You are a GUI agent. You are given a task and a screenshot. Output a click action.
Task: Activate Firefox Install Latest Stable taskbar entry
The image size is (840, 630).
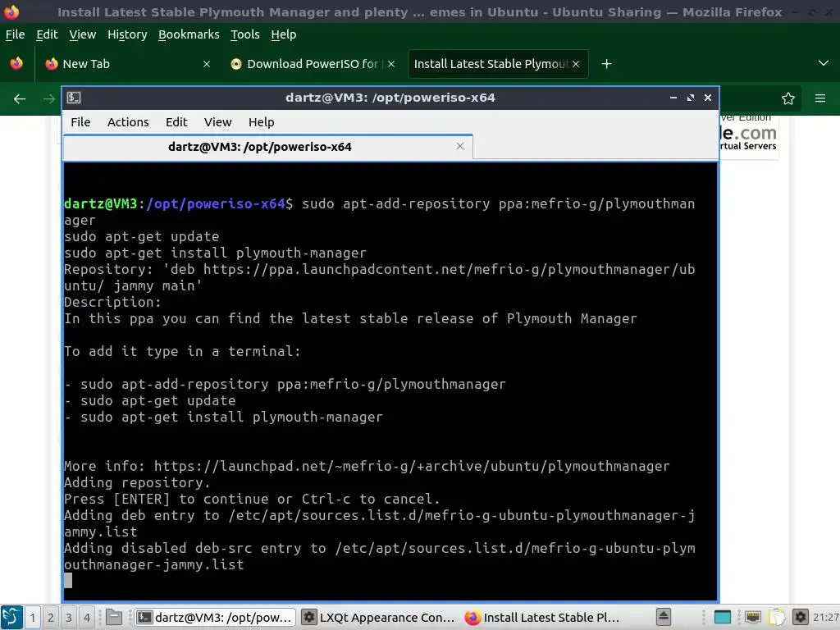coord(542,617)
